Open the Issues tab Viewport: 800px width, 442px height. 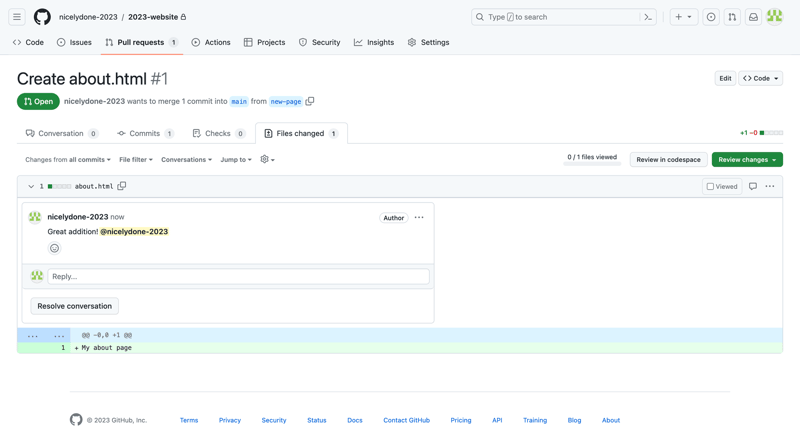[x=74, y=42]
